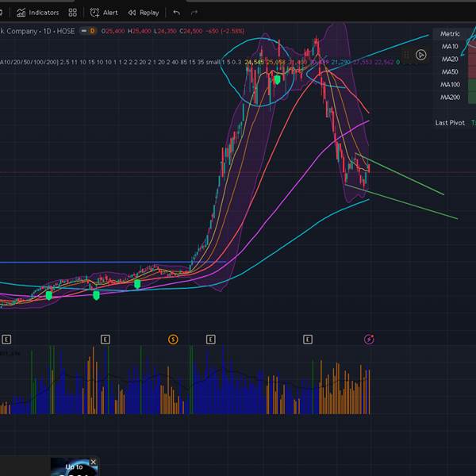Click the orange D session badge
This screenshot has width=476, height=476.
pyautogui.click(x=92, y=31)
